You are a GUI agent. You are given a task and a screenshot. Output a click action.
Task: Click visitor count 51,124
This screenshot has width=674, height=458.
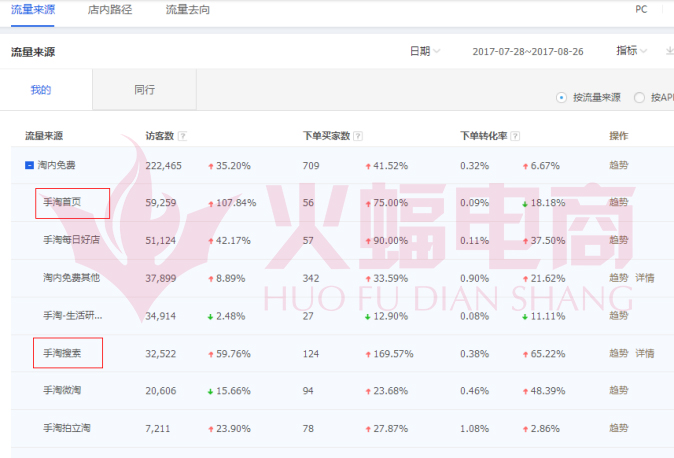pos(161,241)
